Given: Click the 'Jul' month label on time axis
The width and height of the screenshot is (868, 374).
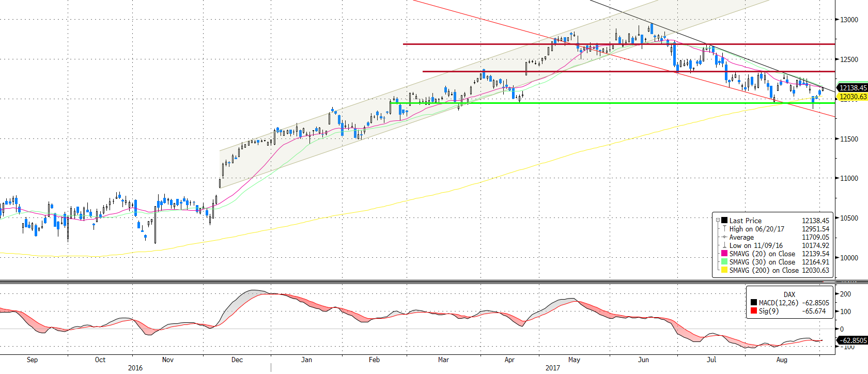Looking at the screenshot, I should [x=711, y=360].
